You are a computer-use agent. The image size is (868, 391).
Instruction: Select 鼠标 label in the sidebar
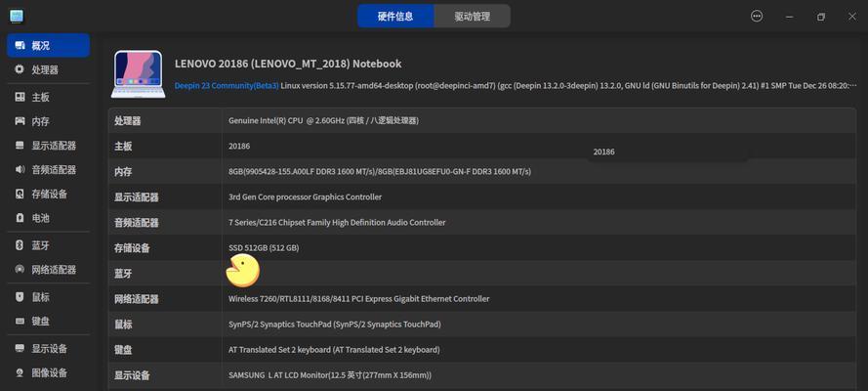[40, 297]
